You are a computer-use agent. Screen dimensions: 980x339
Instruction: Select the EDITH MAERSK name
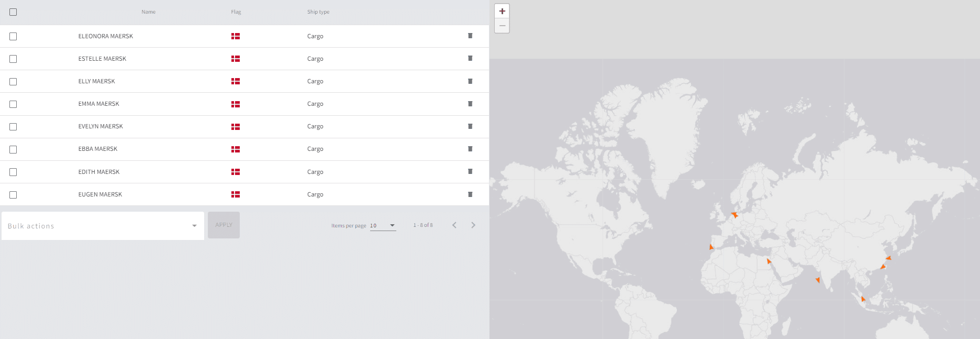click(99, 172)
